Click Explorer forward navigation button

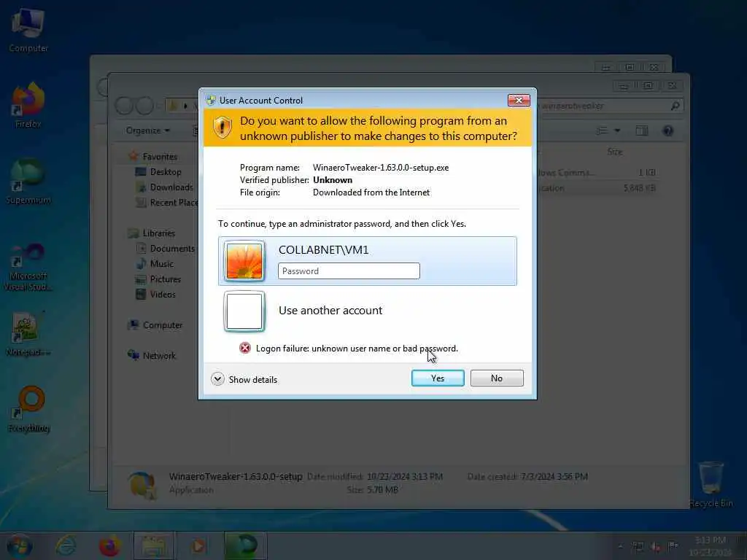coord(144,105)
